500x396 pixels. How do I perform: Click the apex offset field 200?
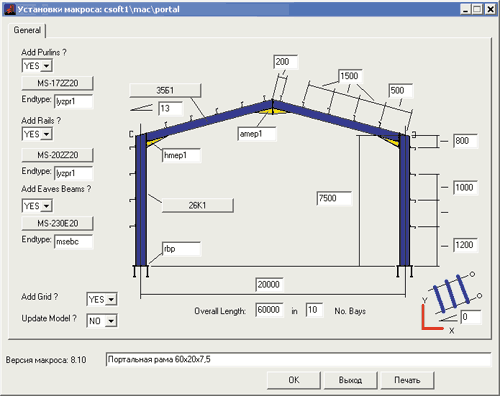[x=285, y=62]
